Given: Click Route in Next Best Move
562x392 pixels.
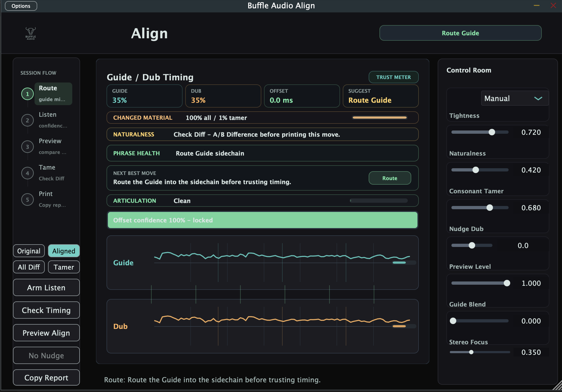Looking at the screenshot, I should (390, 178).
